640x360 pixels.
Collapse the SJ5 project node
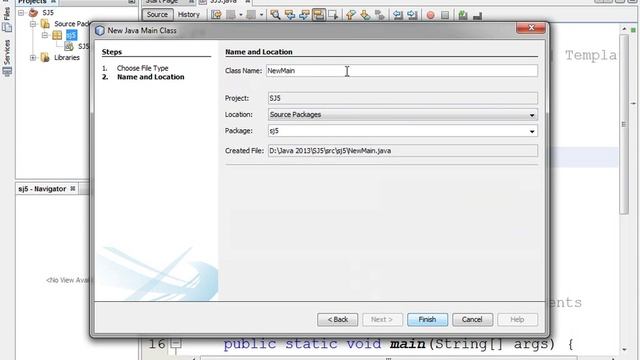click(x=21, y=13)
